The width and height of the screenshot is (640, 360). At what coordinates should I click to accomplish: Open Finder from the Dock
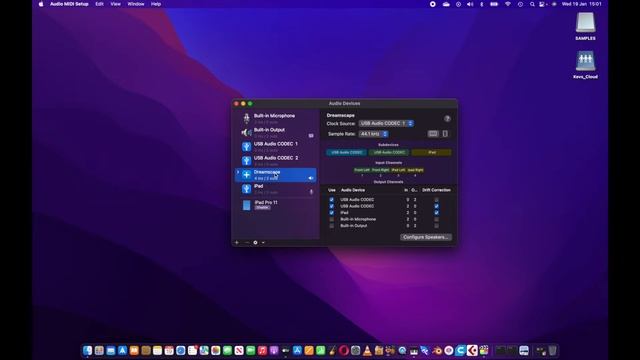(x=87, y=350)
